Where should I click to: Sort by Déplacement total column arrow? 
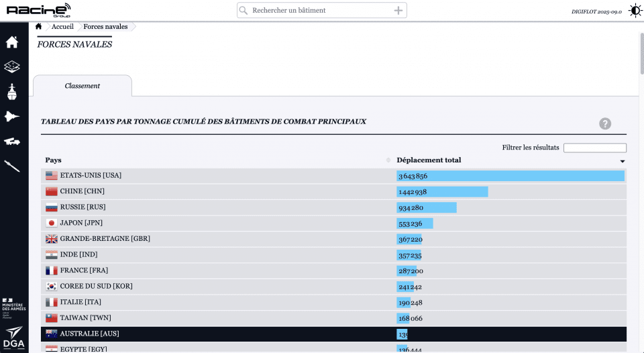(x=622, y=161)
